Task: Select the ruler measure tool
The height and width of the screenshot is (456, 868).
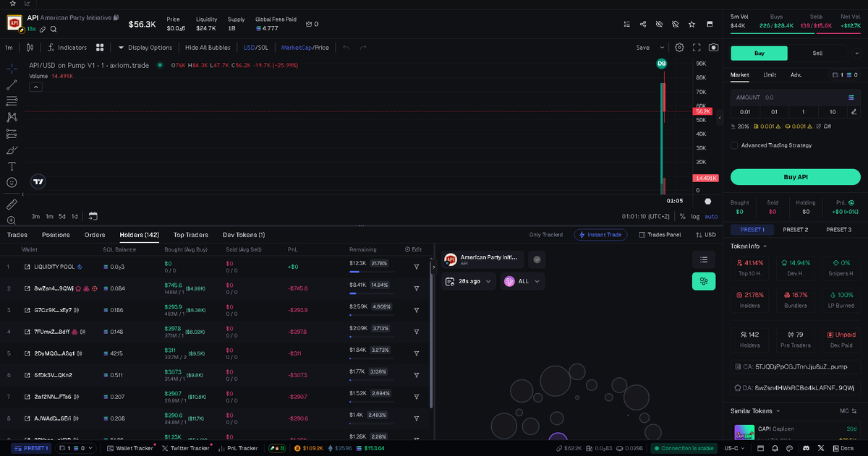Action: coord(12,205)
